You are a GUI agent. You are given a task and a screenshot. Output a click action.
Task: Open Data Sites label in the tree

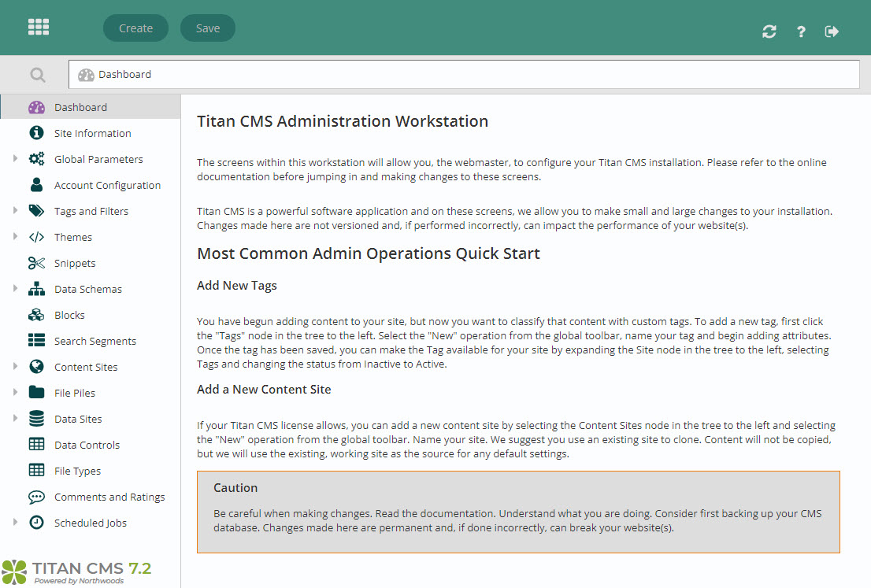click(78, 420)
